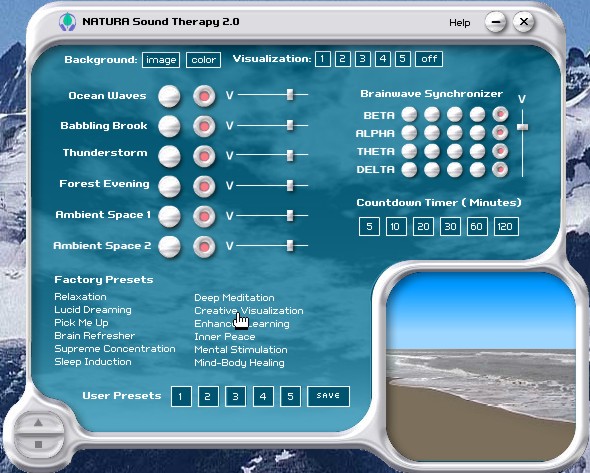Load the Mind-Body Healing preset

[x=239, y=363]
